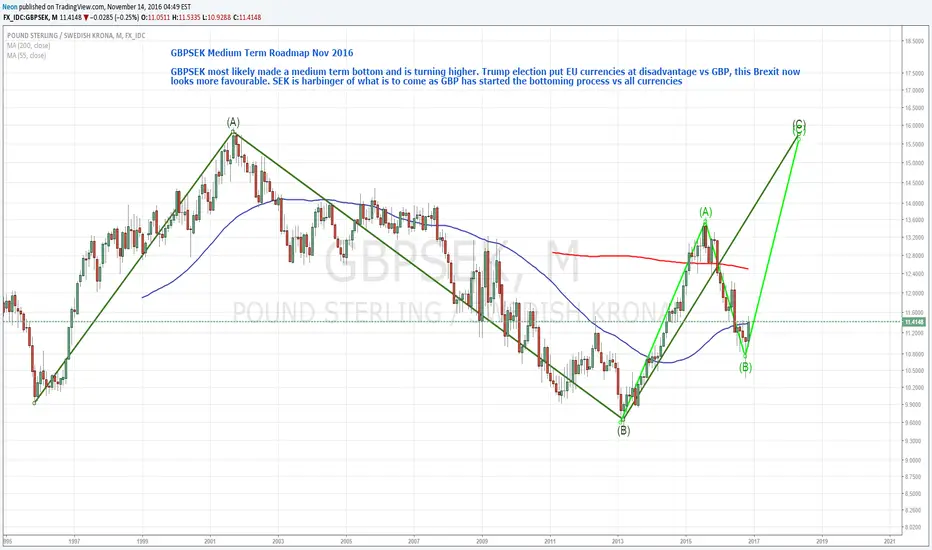Click the '2003' time axis label
Viewport: 932px width, 550px height.
(278, 541)
